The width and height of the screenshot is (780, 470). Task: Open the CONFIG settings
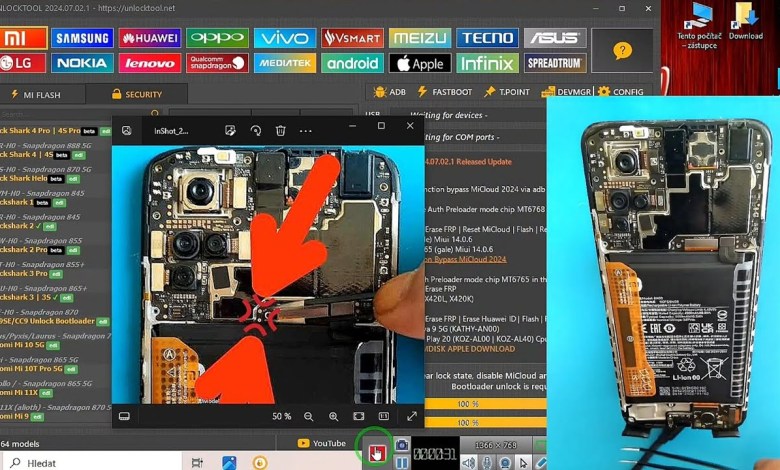pos(621,92)
